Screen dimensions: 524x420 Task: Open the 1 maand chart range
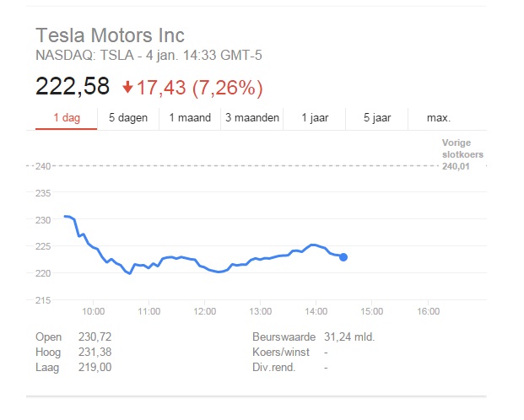point(190,118)
